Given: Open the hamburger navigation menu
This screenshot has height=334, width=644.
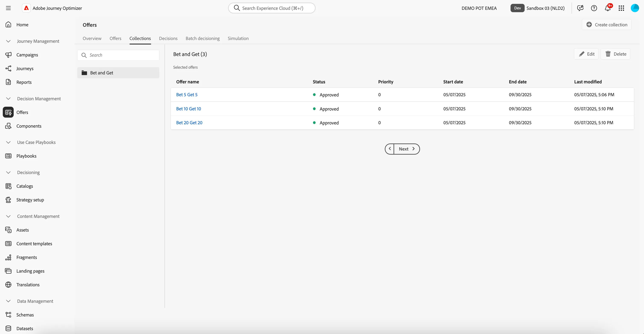Looking at the screenshot, I should tap(8, 8).
